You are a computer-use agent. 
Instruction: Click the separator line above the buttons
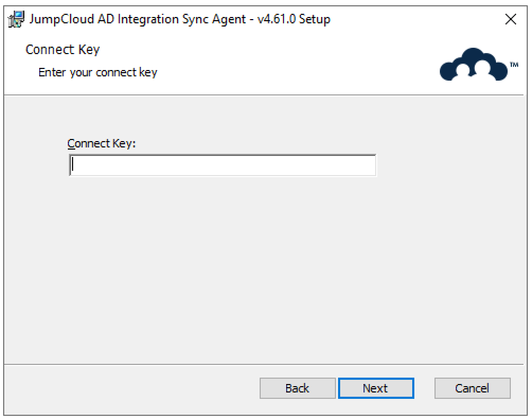(265, 364)
